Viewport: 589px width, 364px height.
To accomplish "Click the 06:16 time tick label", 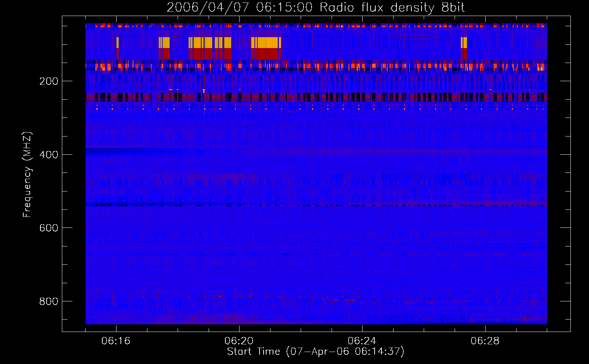I will coord(116,341).
